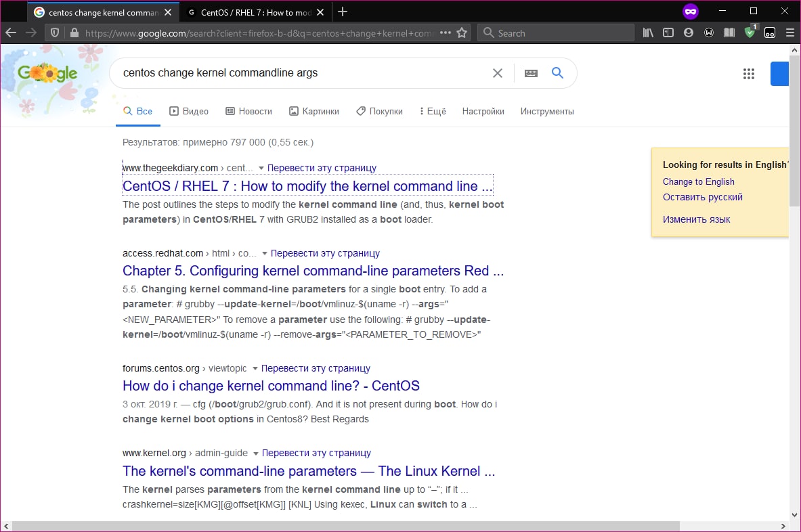
Task: Translate the access.redhat.com result page
Action: 326,253
